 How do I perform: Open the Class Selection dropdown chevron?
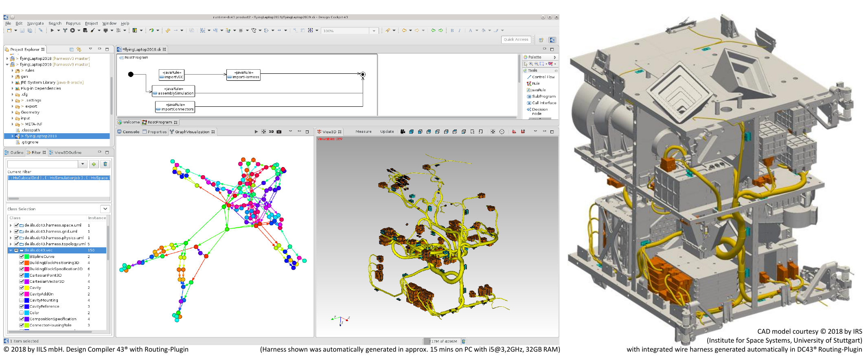pyautogui.click(x=105, y=209)
